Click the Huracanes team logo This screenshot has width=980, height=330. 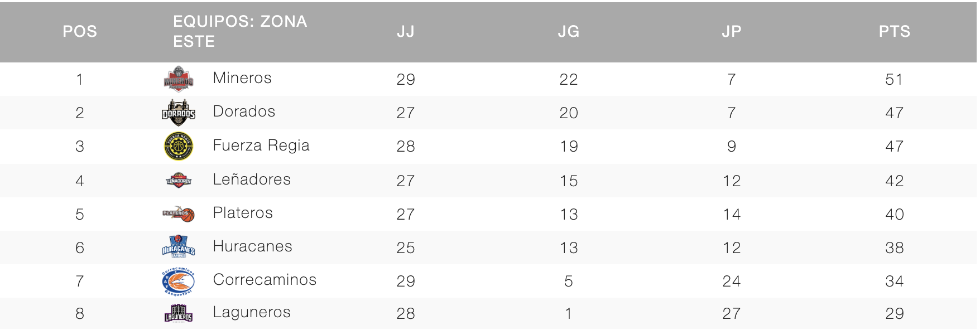(179, 247)
